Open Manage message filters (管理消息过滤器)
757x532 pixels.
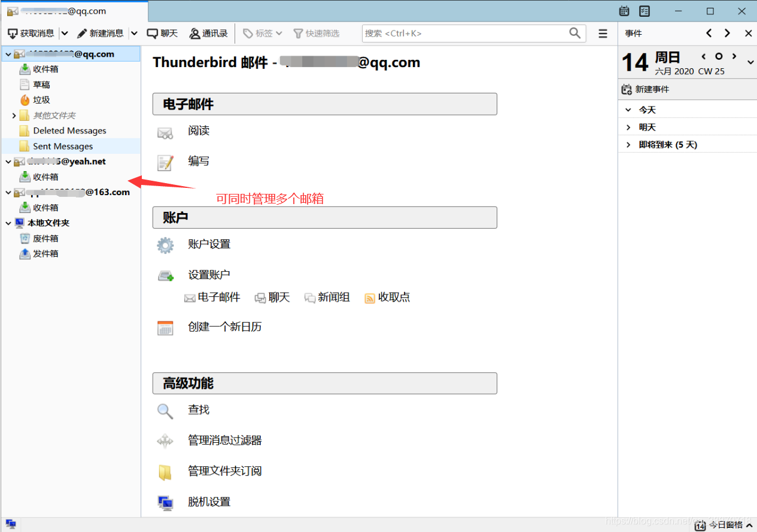[x=225, y=440]
